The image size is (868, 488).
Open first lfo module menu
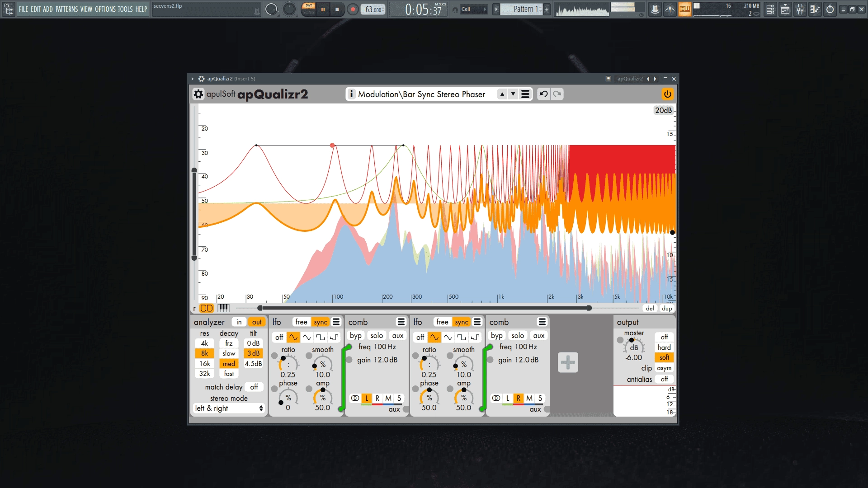[x=336, y=322]
